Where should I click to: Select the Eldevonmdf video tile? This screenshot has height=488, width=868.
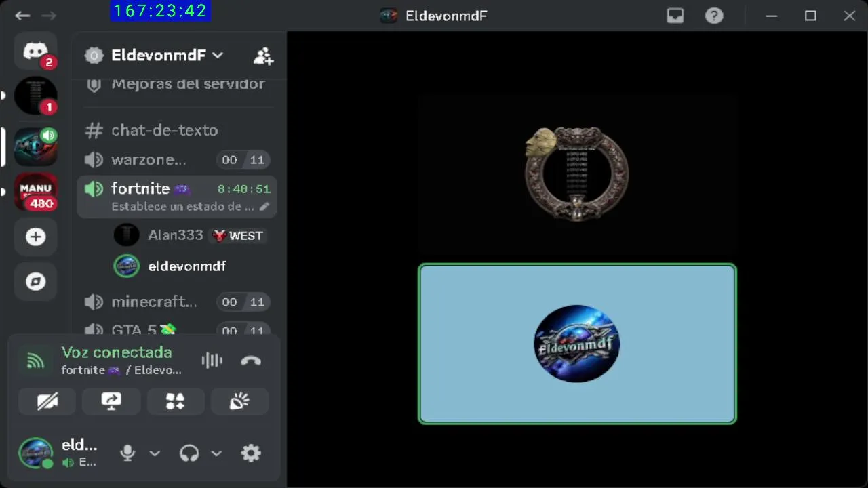tap(577, 344)
